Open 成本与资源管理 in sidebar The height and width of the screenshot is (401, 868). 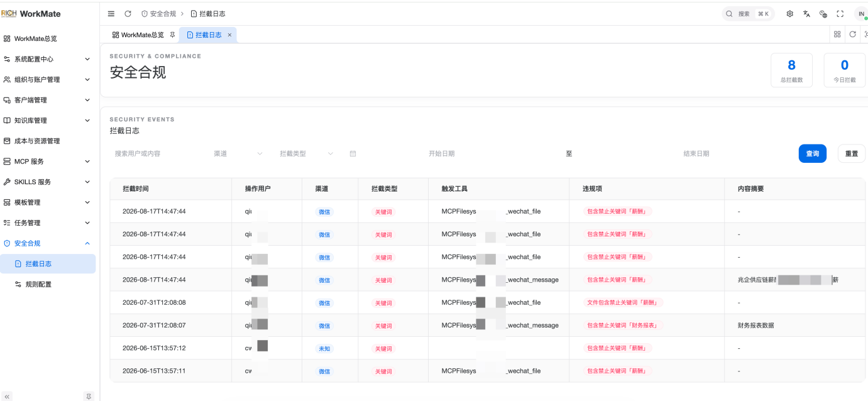coord(48,141)
